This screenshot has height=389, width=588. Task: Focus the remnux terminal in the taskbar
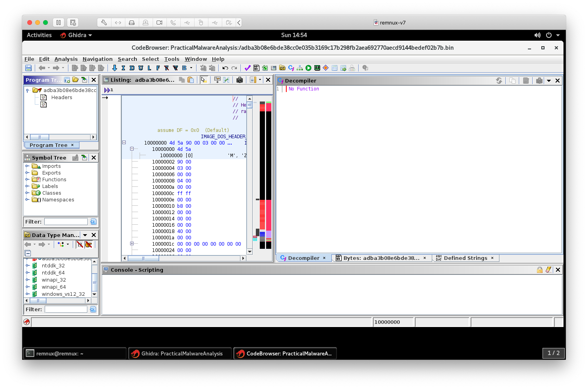coord(74,353)
